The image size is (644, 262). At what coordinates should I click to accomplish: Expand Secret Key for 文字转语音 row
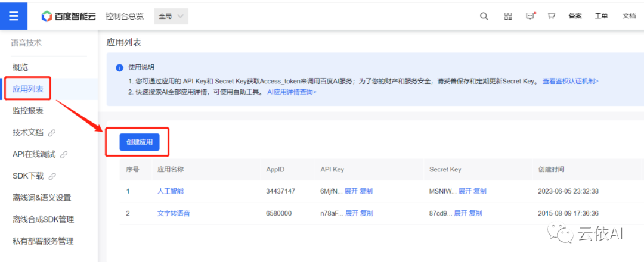point(461,213)
